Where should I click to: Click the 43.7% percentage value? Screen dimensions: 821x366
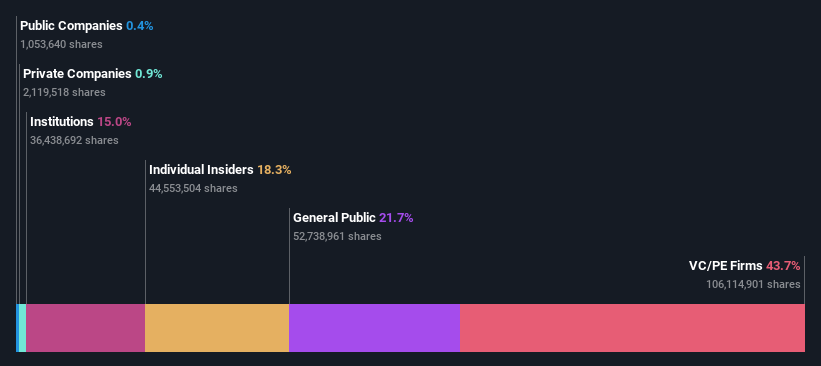click(783, 266)
